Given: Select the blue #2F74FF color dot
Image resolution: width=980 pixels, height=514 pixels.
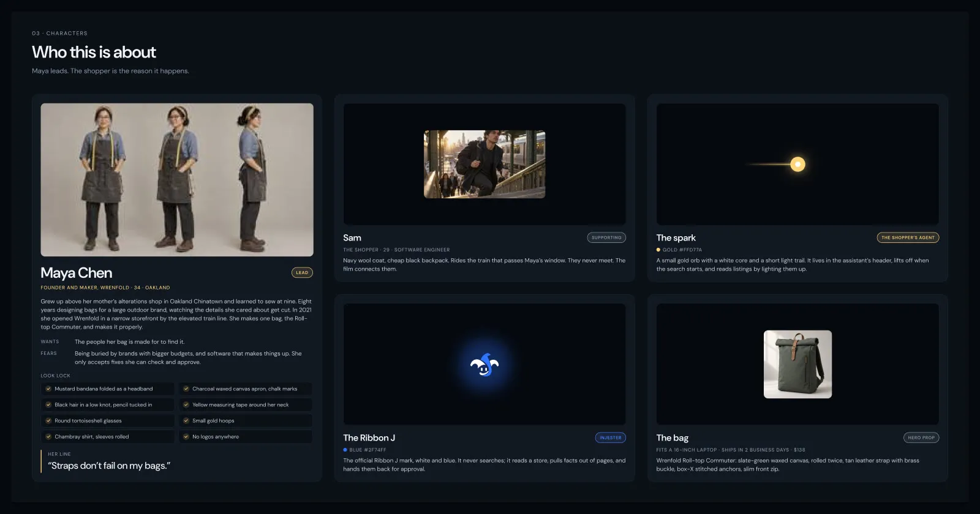Looking at the screenshot, I should pyautogui.click(x=345, y=450).
